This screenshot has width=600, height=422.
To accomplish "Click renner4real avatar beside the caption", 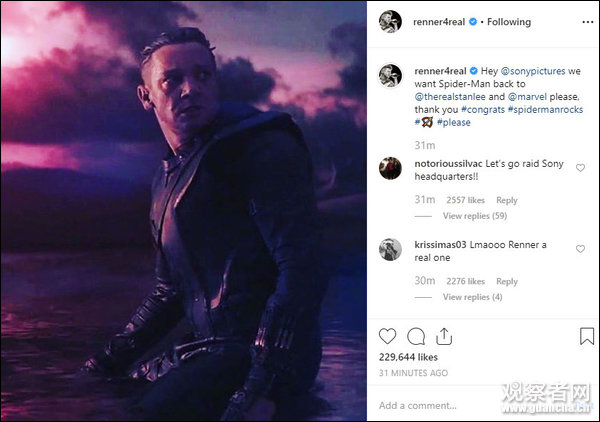I will pyautogui.click(x=390, y=74).
